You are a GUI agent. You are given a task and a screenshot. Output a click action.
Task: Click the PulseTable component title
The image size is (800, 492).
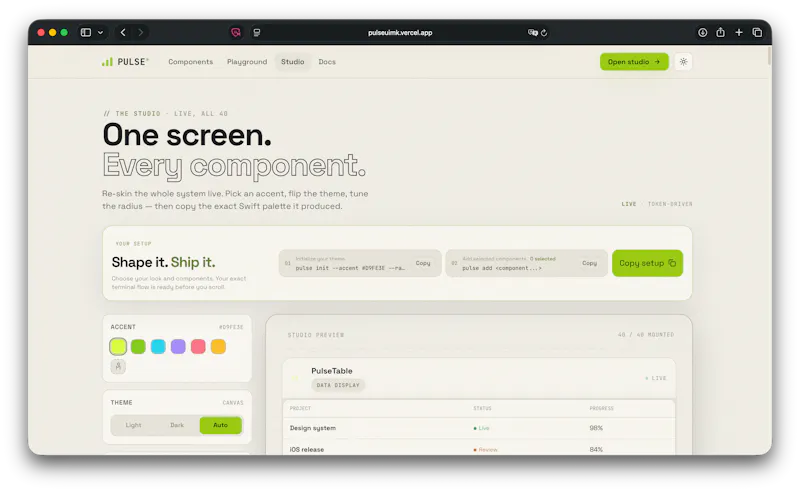(332, 371)
